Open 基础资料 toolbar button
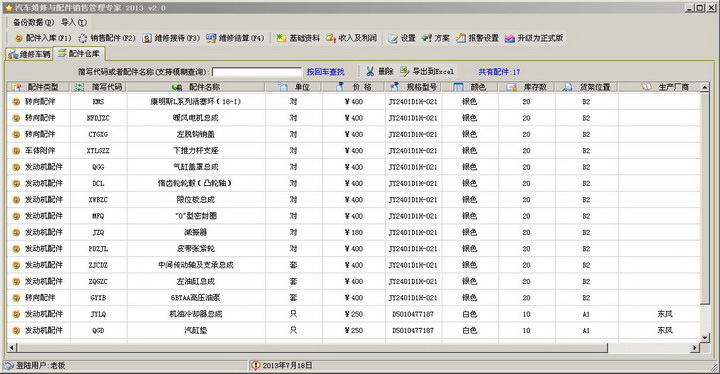Viewport: 720px width, 374px height. point(298,38)
